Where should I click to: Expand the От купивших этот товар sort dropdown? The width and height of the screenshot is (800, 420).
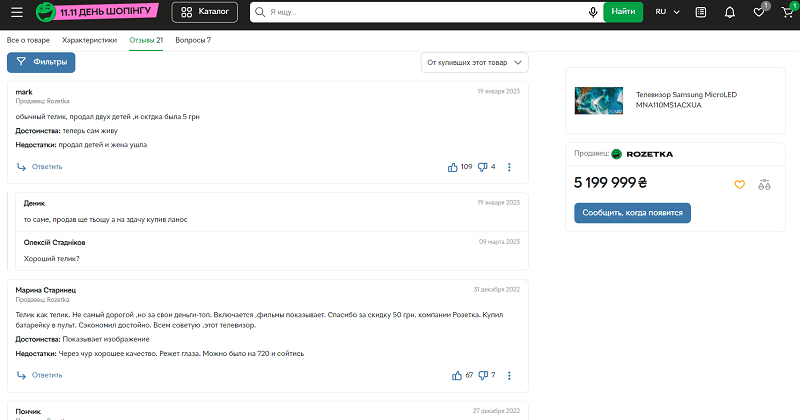point(474,62)
